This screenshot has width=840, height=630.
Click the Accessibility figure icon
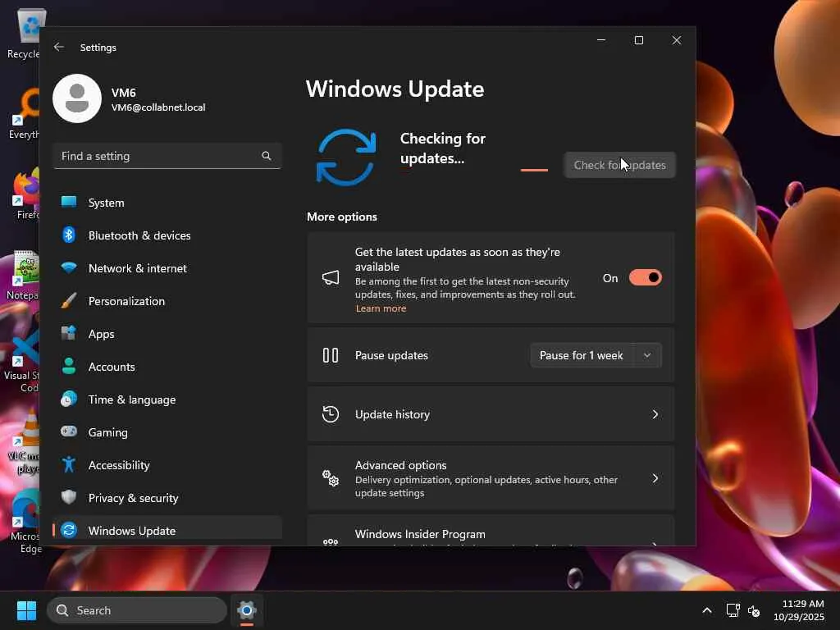click(69, 464)
